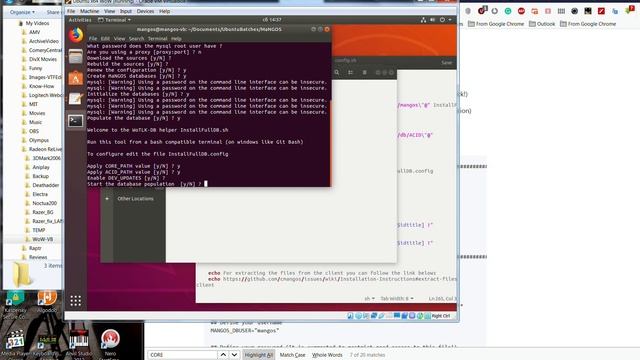This screenshot has width=640, height=360.
Task: Launch Ubuntu Software from the dock
Action: click(76, 78)
